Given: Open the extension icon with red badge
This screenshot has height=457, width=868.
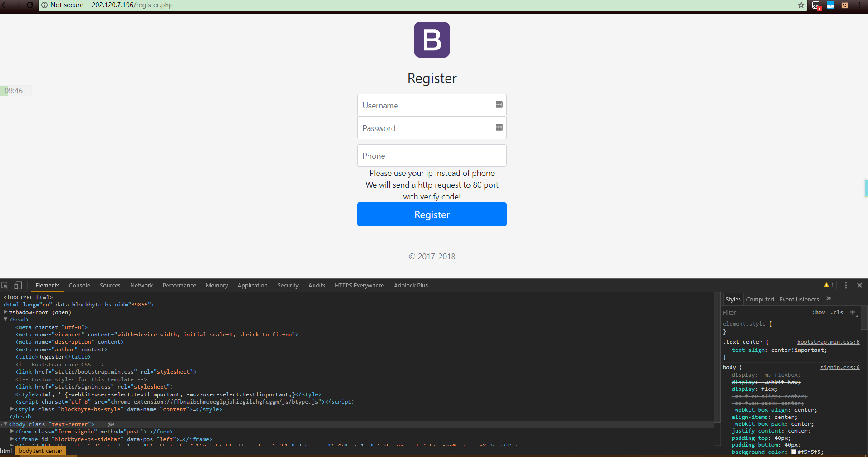Looking at the screenshot, I should [816, 5].
